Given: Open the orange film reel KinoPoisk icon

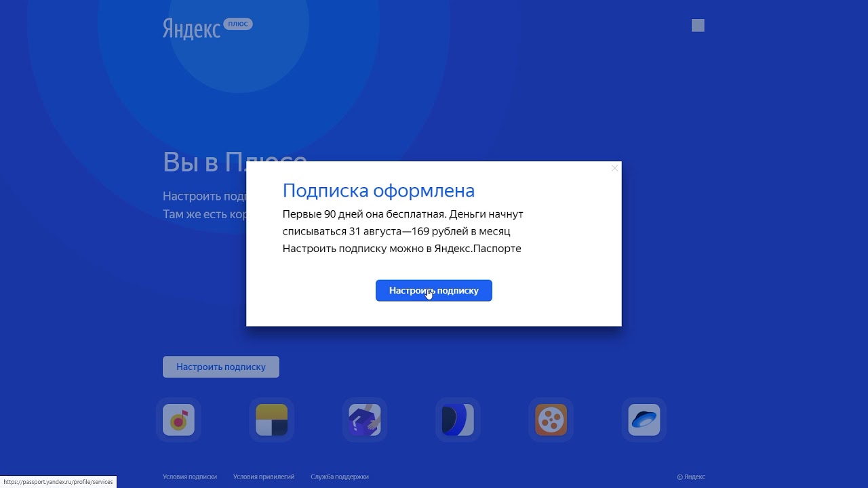Looking at the screenshot, I should [x=551, y=420].
